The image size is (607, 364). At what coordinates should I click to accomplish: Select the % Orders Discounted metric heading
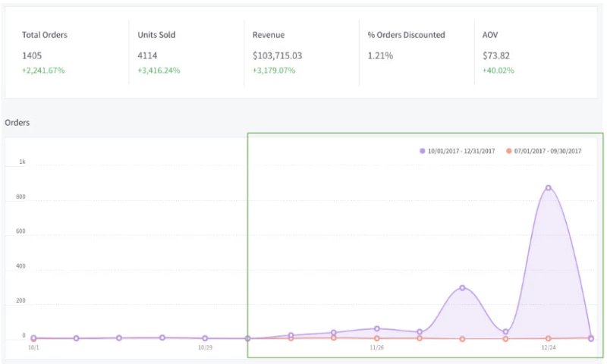406,35
